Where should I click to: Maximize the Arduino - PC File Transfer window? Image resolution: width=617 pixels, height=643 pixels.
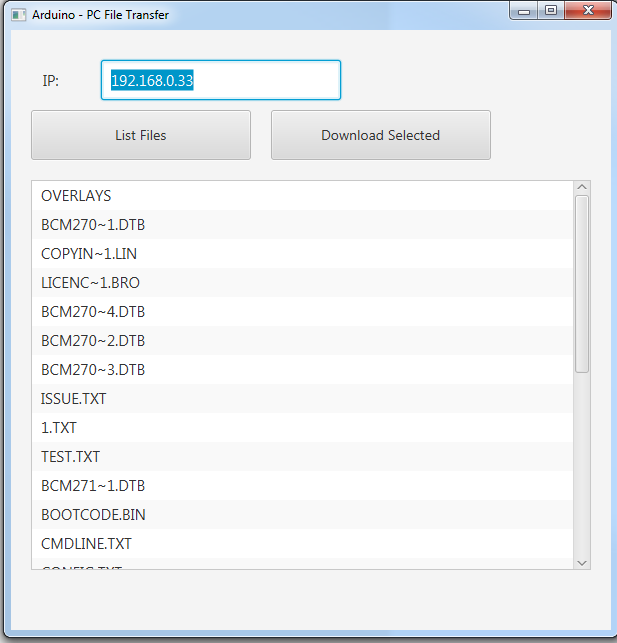551,11
